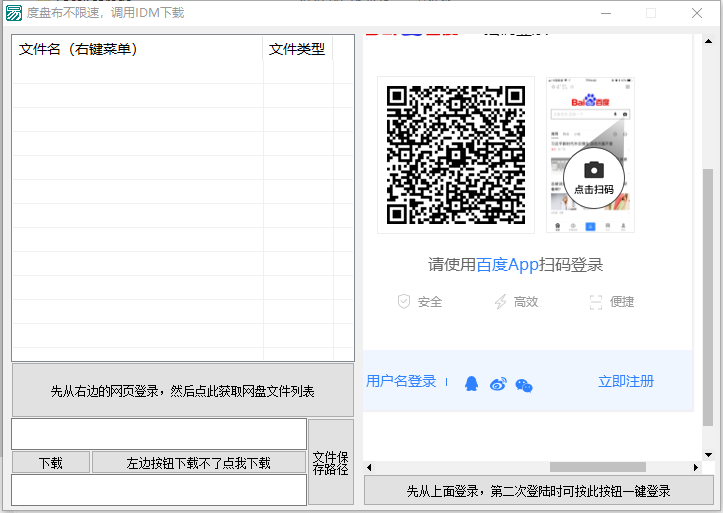The height and width of the screenshot is (513, 723).
Task: Open the 用户名登录 link
Action: pyautogui.click(x=401, y=381)
